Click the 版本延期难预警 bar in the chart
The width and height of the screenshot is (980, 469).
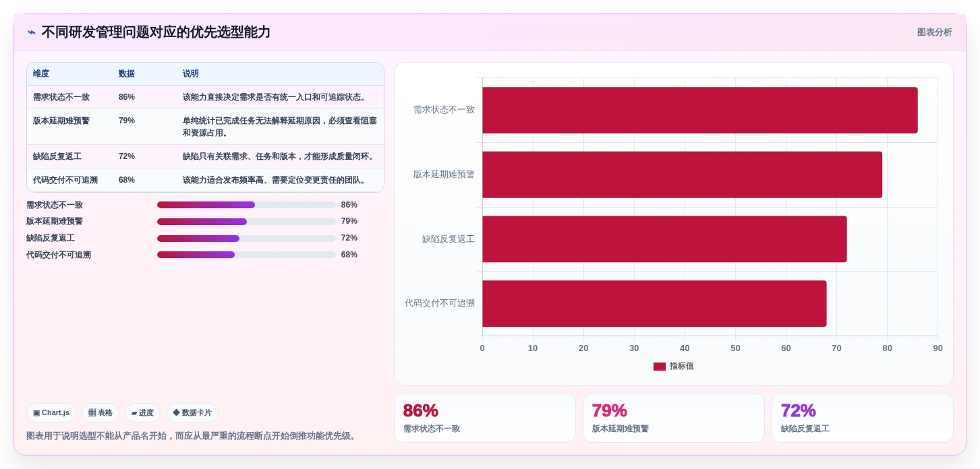coord(682,175)
